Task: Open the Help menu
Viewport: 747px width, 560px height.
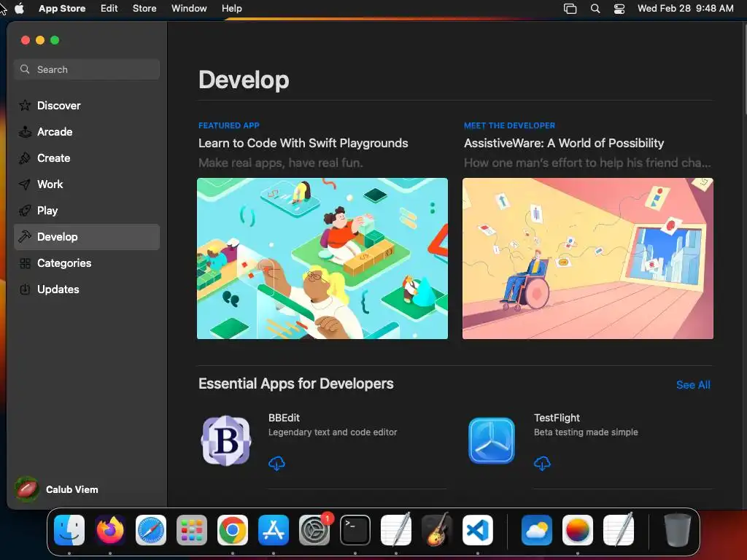Action: (x=231, y=8)
